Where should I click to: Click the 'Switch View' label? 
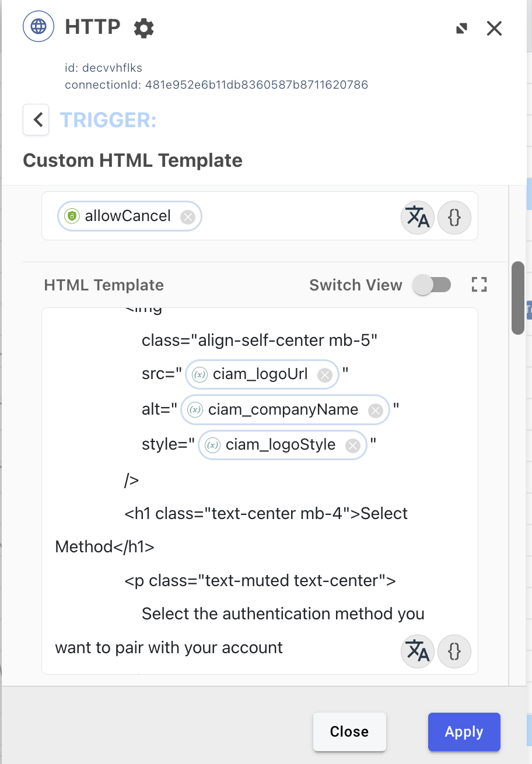356,285
